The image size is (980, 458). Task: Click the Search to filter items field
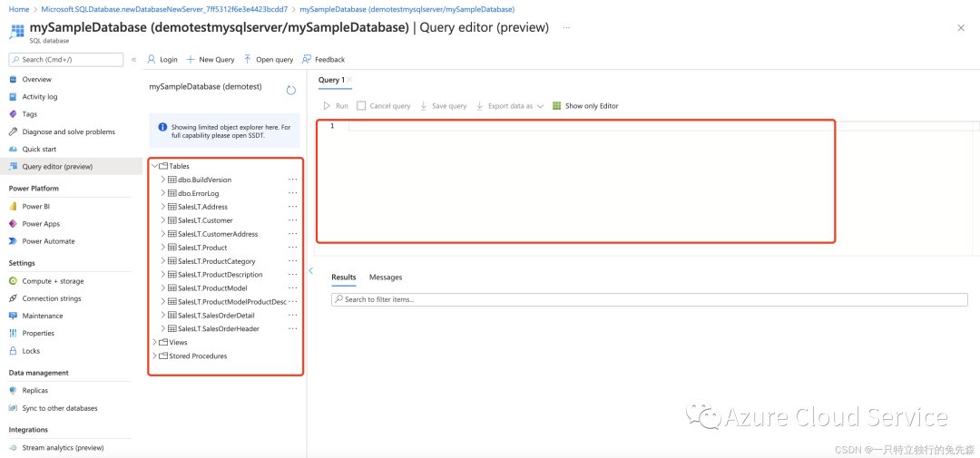[x=650, y=299]
